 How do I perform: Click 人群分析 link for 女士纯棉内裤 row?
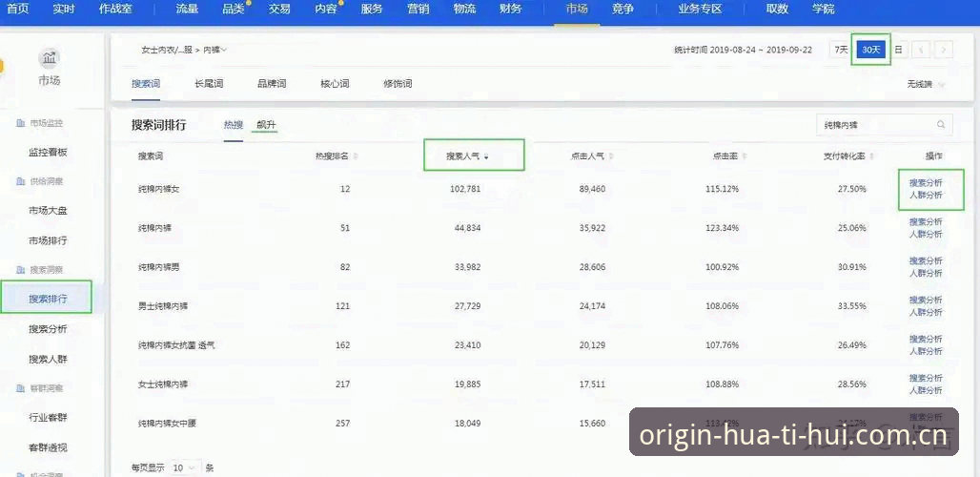[926, 391]
